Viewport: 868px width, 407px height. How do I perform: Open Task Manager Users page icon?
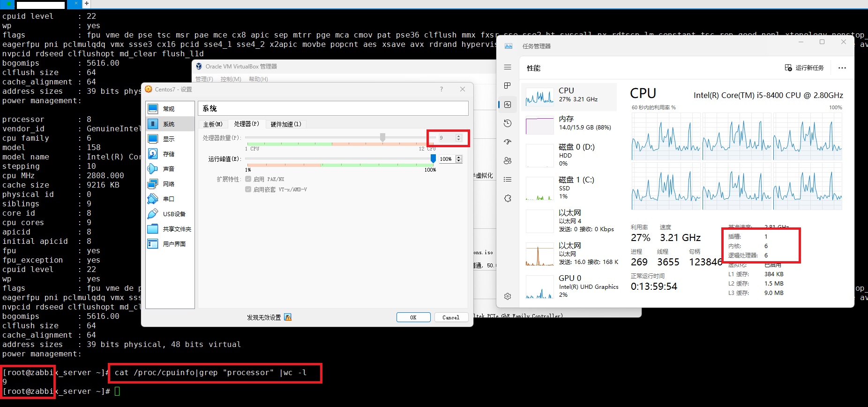tap(508, 161)
